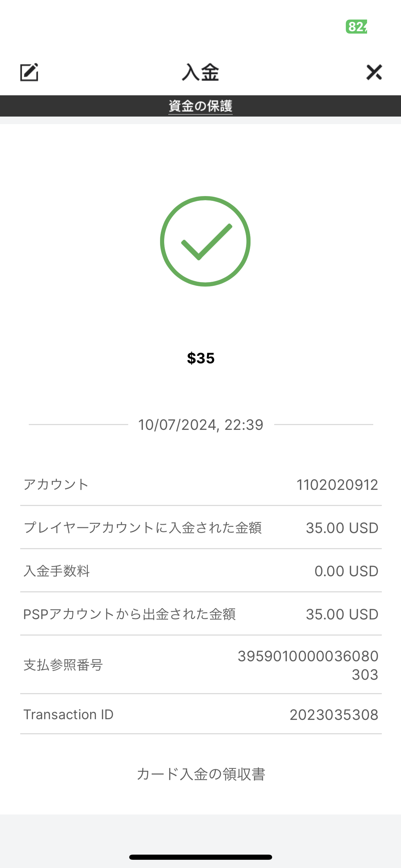401x868 pixels.
Task: Tap the 入金 page title
Action: [200, 72]
